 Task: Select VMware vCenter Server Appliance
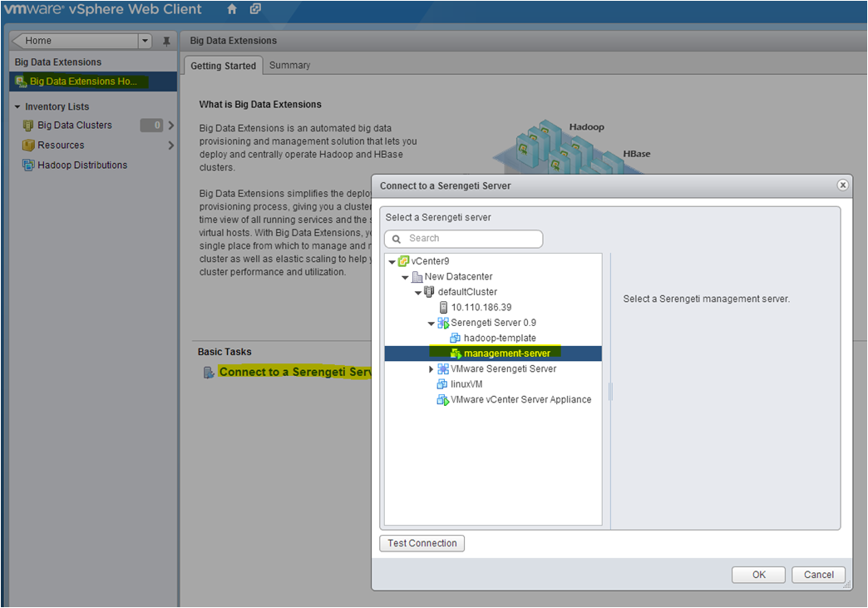521,399
